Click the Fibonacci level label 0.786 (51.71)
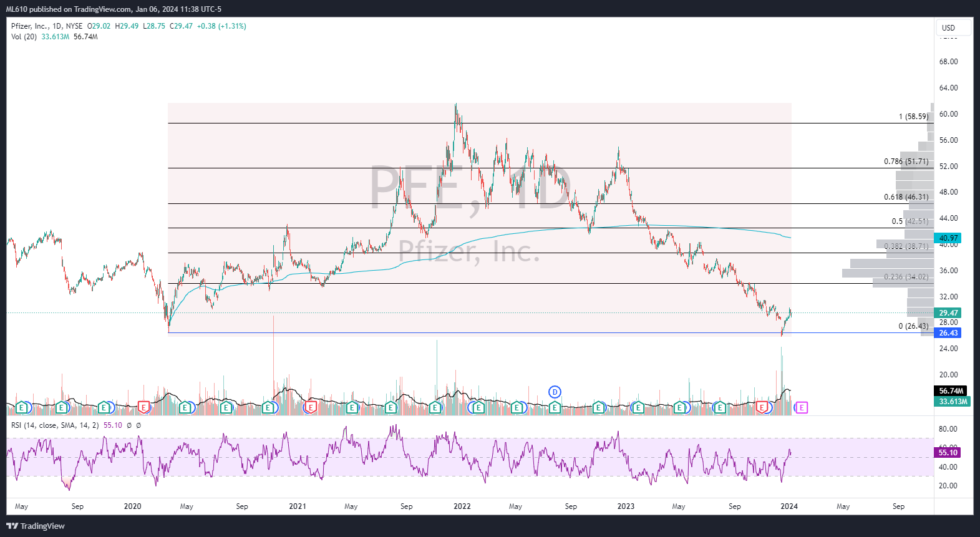 (x=906, y=162)
